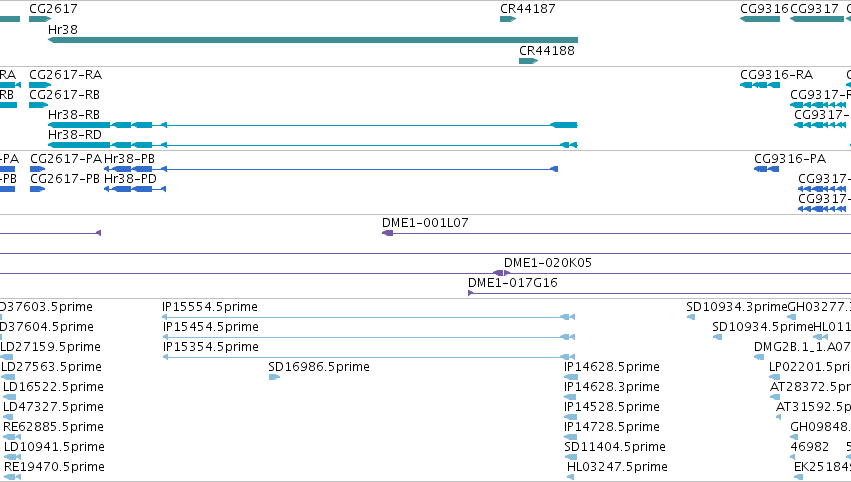This screenshot has width=851, height=482.
Task: Select the Hr38-PB protein feature
Action: 331,169
